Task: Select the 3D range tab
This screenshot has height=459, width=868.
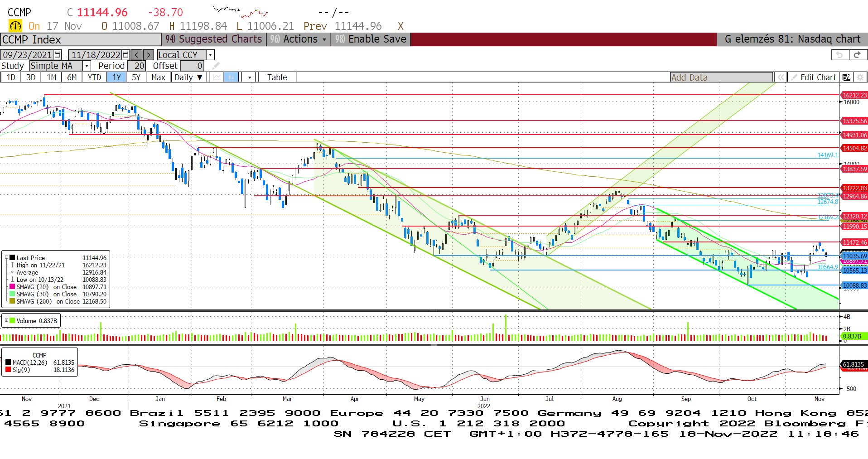Action: point(31,77)
